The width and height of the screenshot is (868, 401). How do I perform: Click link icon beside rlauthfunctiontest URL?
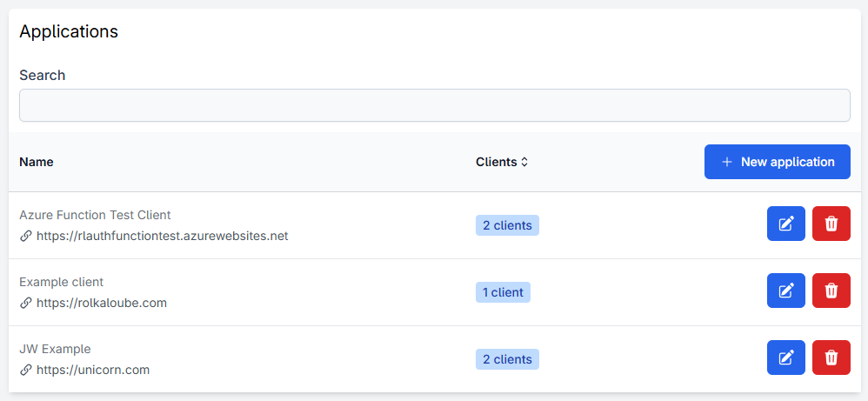[26, 236]
